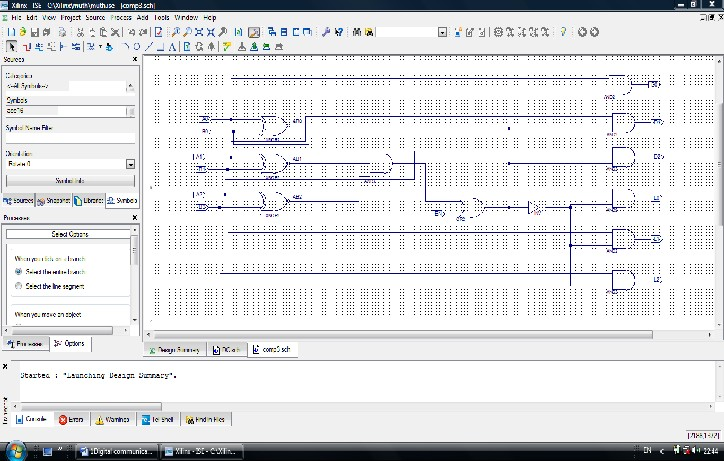This screenshot has height=461, width=724.
Task: Open the small dropdown arrow beside bus tap tool
Action: (x=100, y=46)
